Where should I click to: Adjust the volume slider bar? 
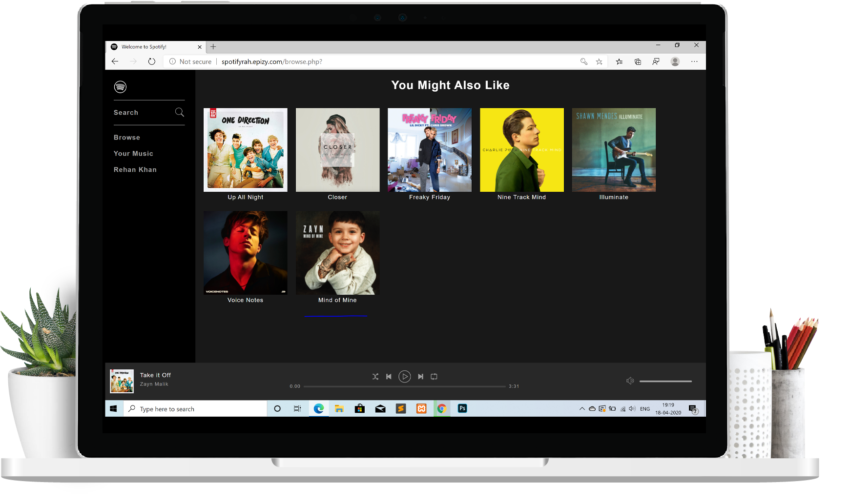coord(665,381)
